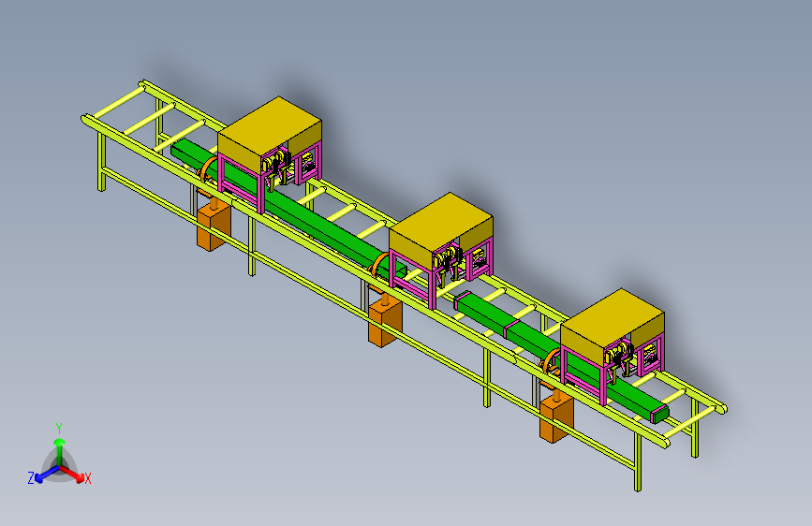The image size is (812, 526).
Task: Select the orange base block under rightmost station
Action: (556, 418)
